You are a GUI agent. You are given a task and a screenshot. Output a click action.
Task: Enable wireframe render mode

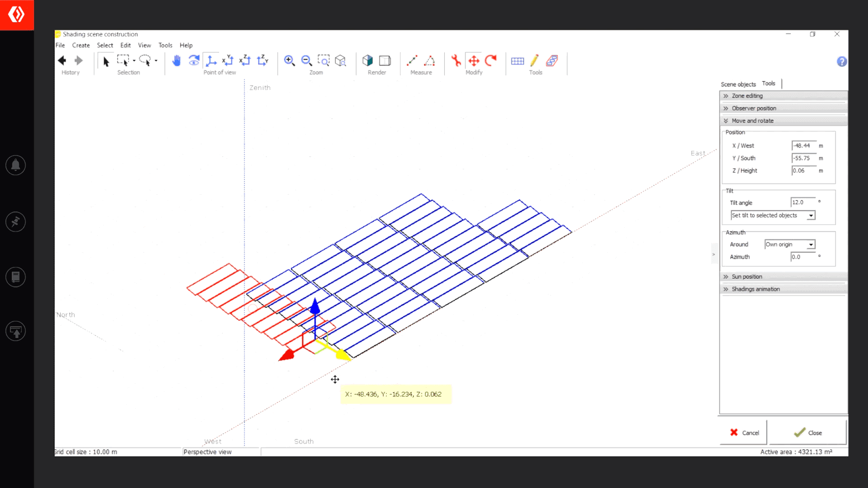(385, 60)
